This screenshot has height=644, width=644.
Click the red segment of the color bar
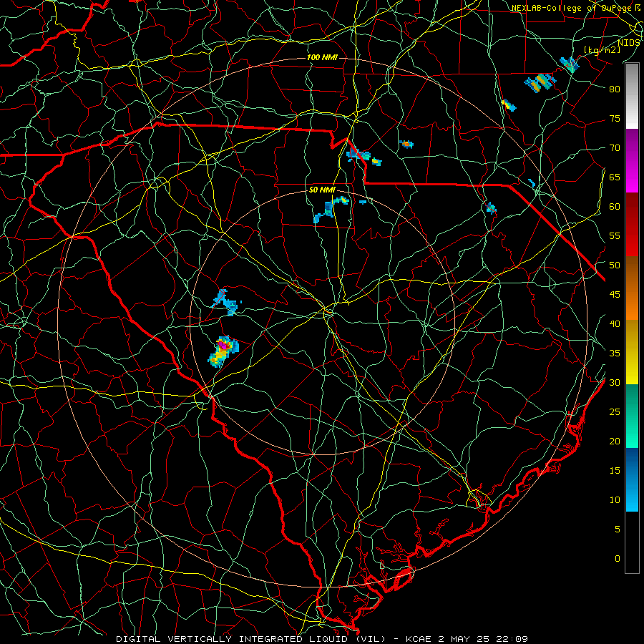tap(632, 225)
